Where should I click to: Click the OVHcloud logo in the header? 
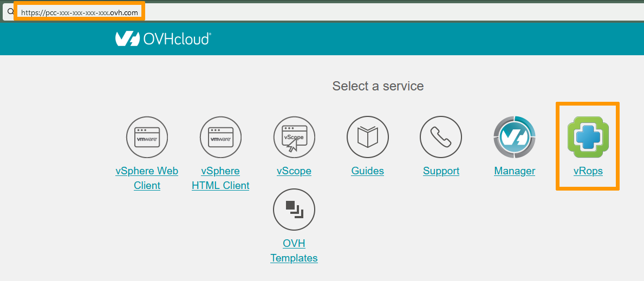pyautogui.click(x=163, y=38)
